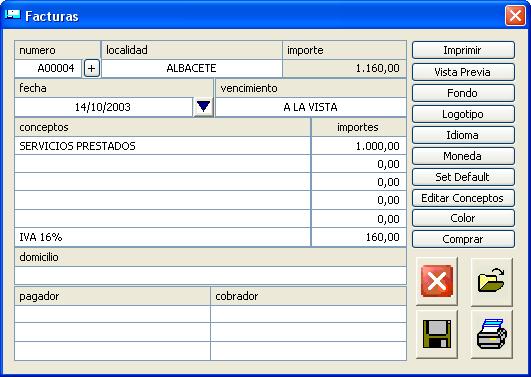Click the Imprimir button
The width and height of the screenshot is (531, 377).
click(x=463, y=50)
